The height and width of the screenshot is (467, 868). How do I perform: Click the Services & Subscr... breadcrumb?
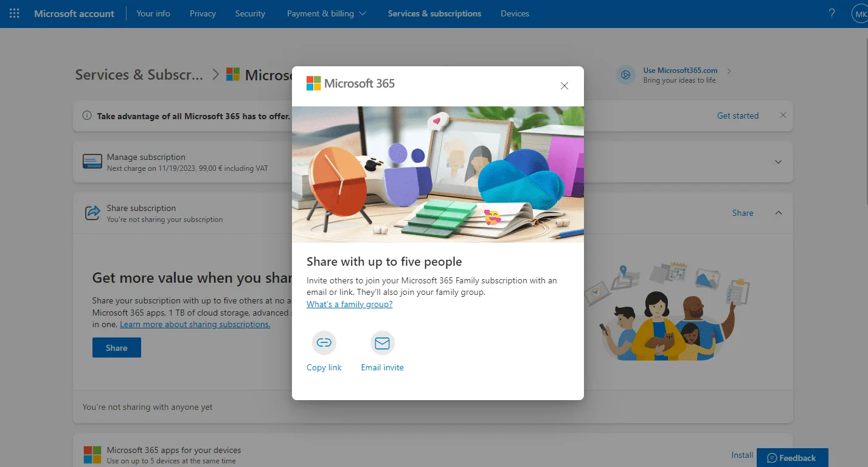tap(139, 74)
